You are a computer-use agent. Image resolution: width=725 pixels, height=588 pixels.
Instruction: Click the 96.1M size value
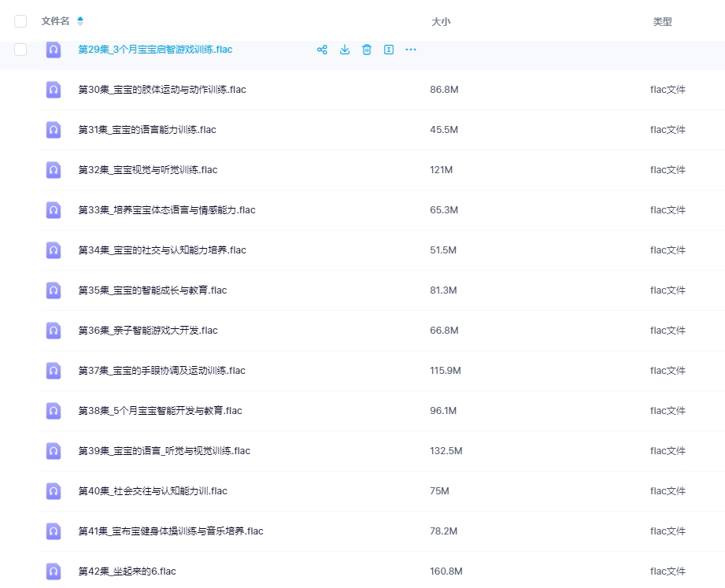[443, 411]
